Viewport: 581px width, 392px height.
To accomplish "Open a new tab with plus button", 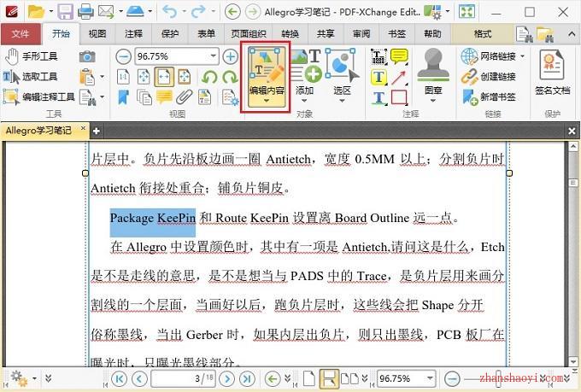I will coord(97,131).
